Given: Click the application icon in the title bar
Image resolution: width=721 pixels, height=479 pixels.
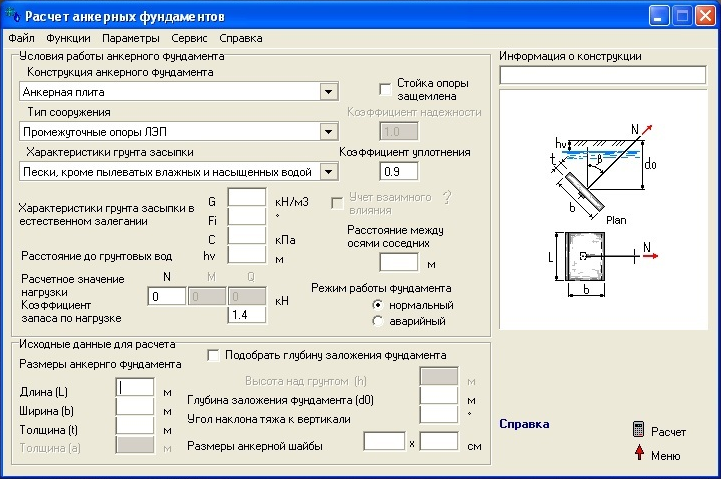Looking at the screenshot, I should coord(12,17).
